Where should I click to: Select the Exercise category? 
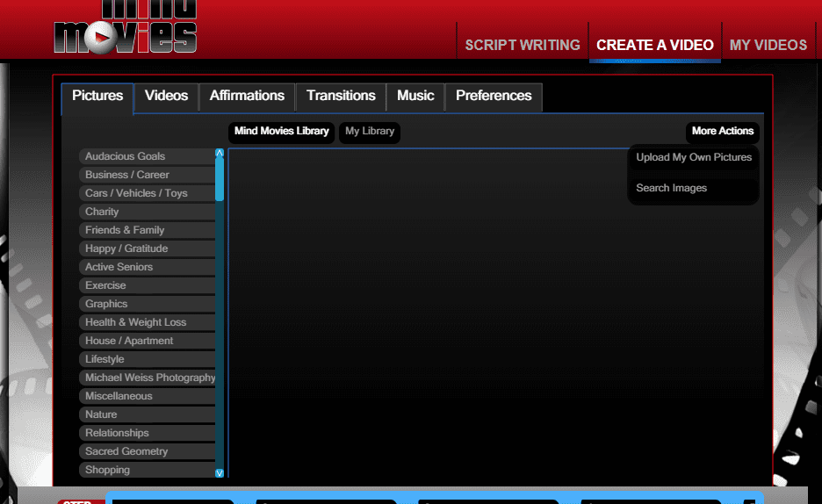point(148,285)
